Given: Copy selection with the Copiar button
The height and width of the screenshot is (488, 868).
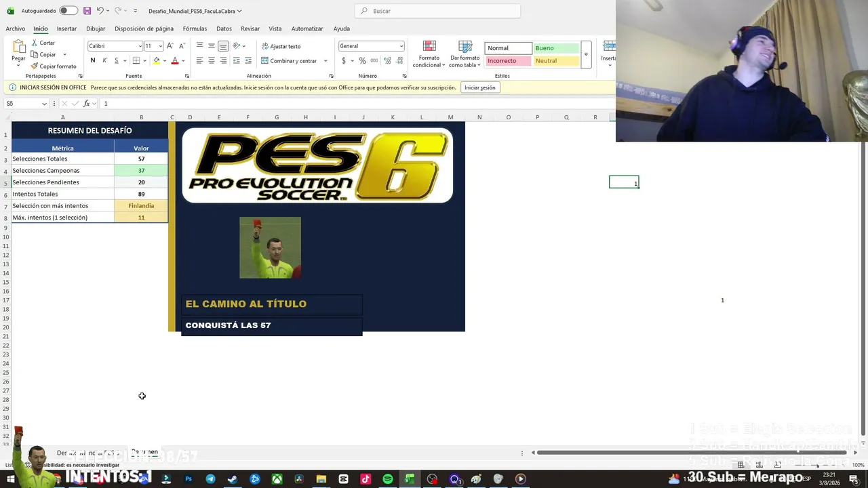Looking at the screenshot, I should click(44, 54).
